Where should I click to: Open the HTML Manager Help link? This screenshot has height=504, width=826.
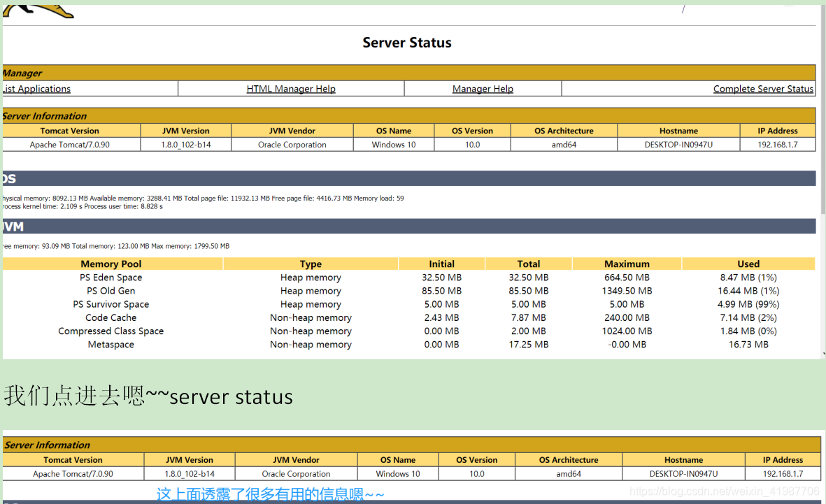[291, 89]
